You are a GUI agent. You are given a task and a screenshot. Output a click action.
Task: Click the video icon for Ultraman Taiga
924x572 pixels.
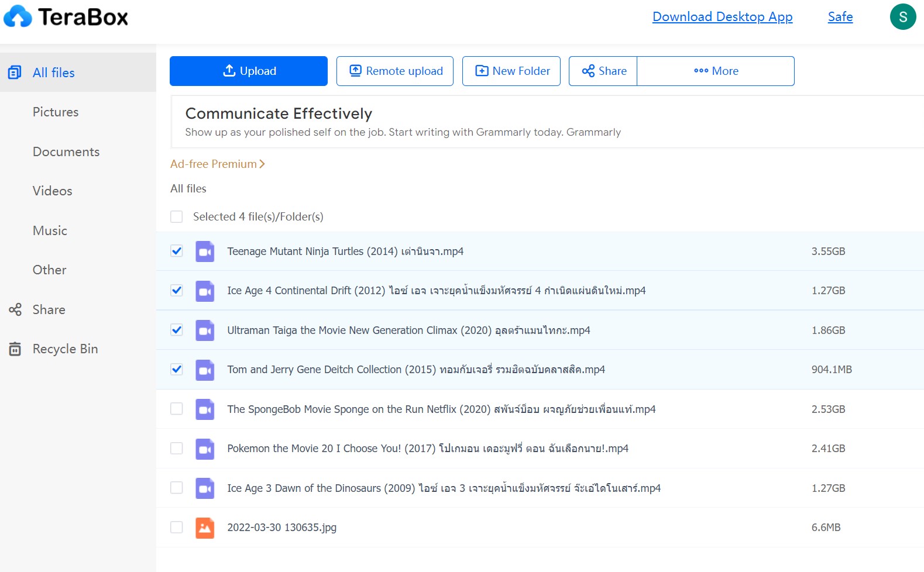205,330
